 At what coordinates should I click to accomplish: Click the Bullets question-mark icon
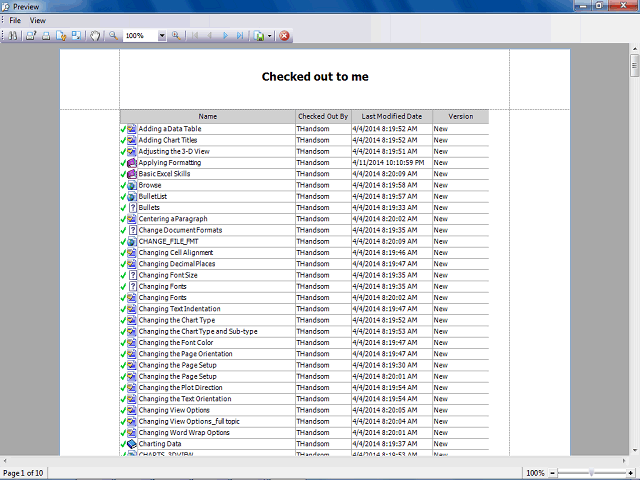132,208
